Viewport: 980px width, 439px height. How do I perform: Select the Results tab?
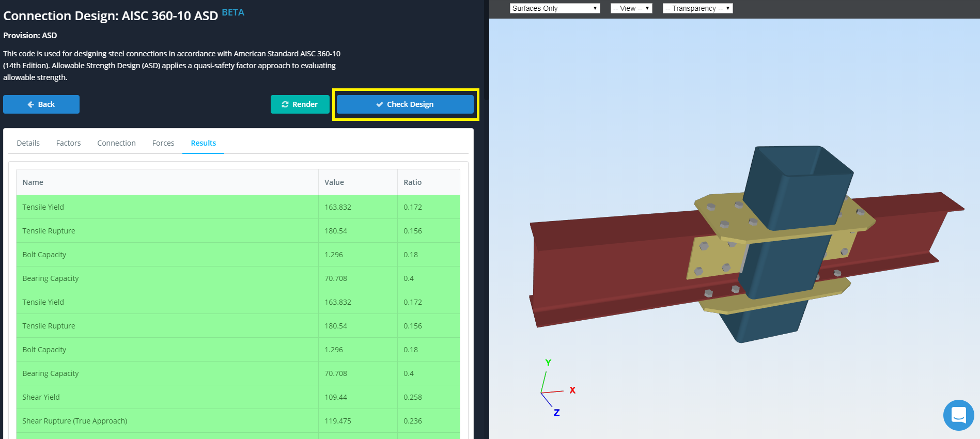pos(203,143)
